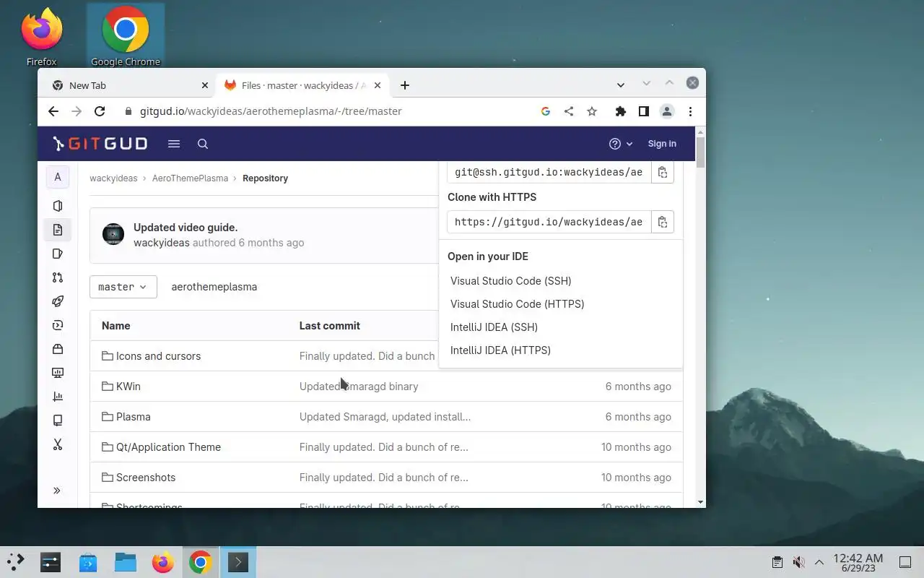Copy the HTTPS clone URL

point(663,222)
